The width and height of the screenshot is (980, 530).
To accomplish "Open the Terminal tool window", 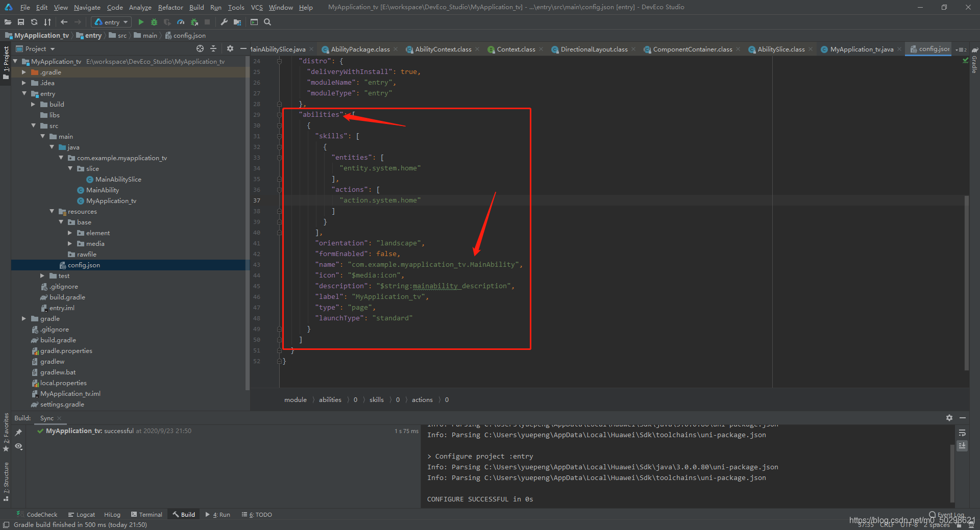I will [x=146, y=515].
